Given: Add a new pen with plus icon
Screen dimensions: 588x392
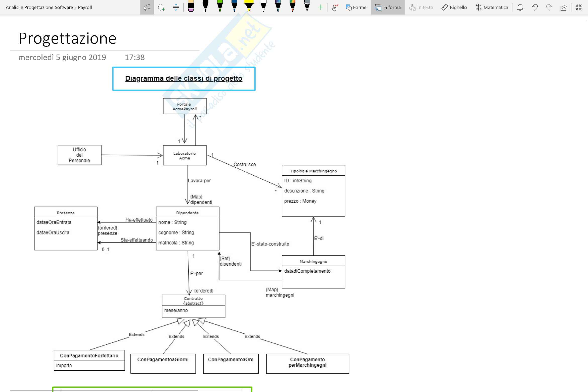Looking at the screenshot, I should tap(321, 7).
